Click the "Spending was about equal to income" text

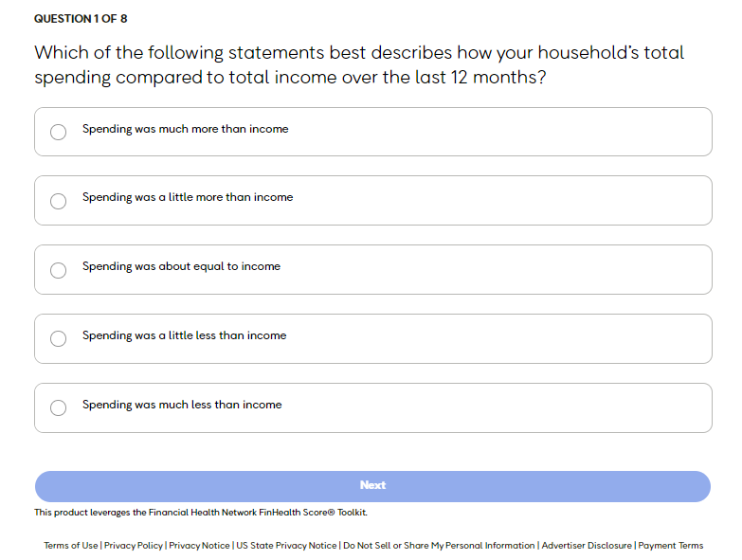pyautogui.click(x=181, y=266)
